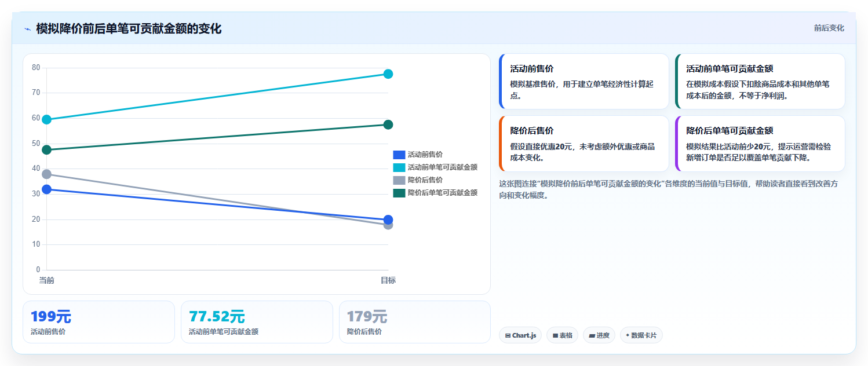This screenshot has width=868, height=366.
Task: Click the blue data point at 目标
Action: (388, 219)
